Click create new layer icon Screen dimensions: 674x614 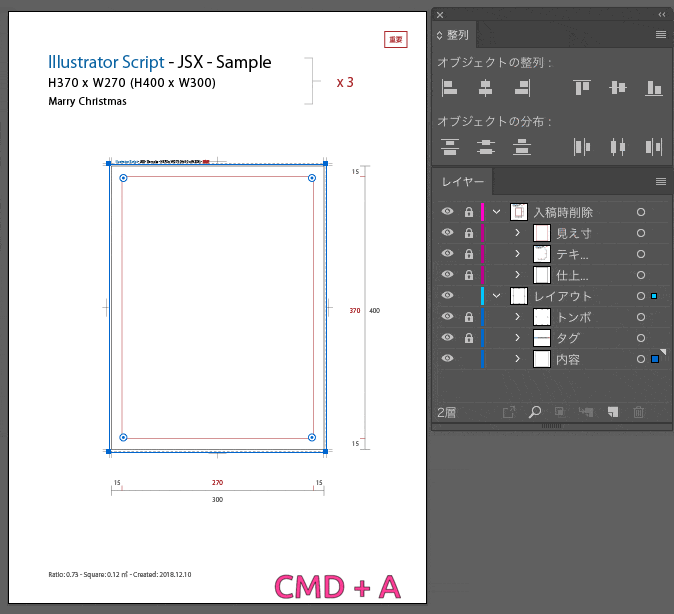(613, 412)
